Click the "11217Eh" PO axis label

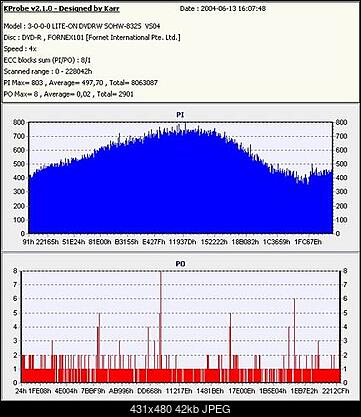point(179,391)
